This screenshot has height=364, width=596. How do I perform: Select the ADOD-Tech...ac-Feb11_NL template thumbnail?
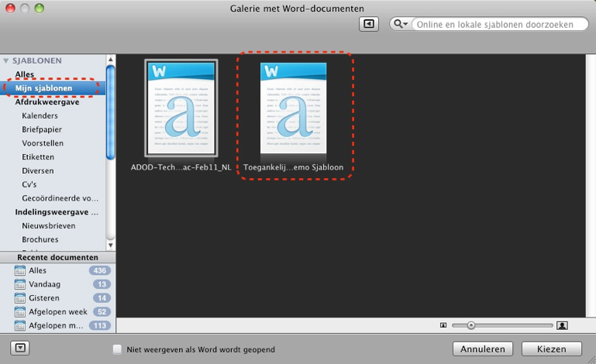181,108
